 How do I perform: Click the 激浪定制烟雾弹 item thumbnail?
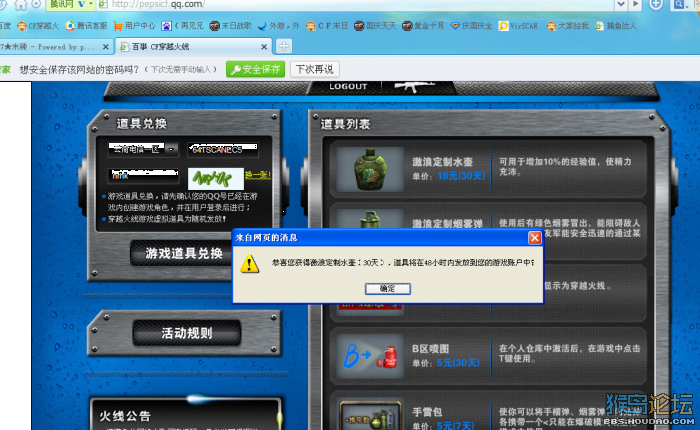[370, 219]
